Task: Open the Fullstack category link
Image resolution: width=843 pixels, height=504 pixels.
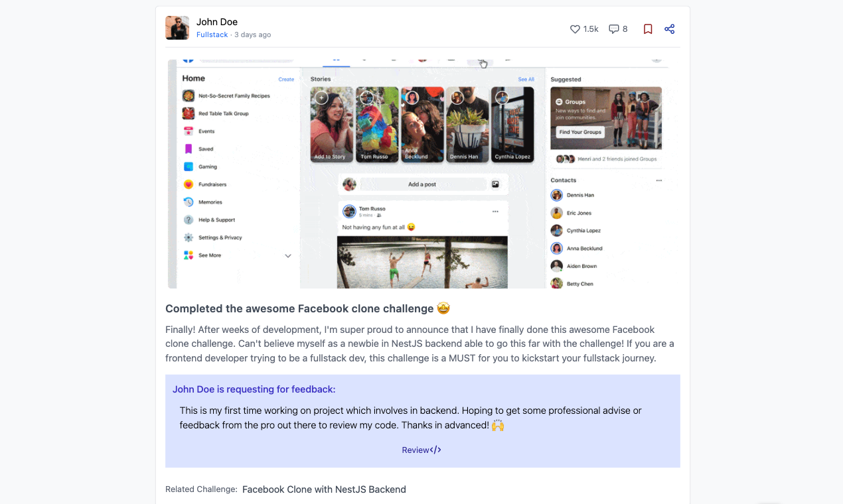Action: coord(212,34)
